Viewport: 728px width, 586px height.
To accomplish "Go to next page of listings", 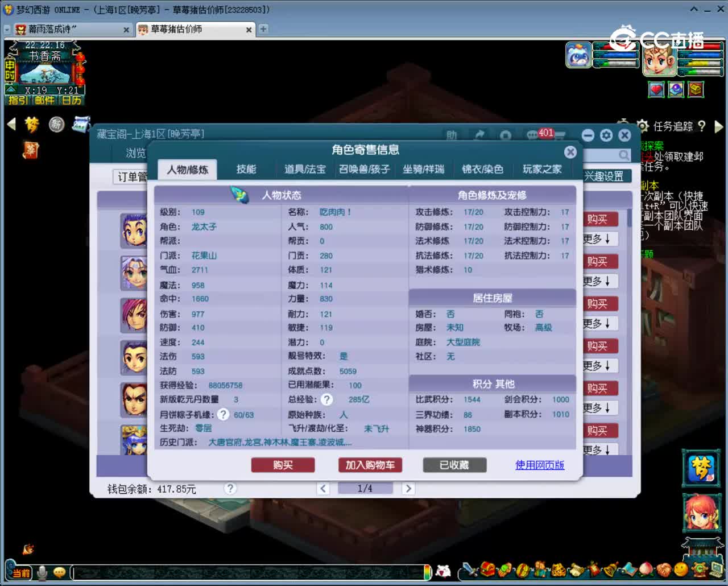I will pos(408,488).
